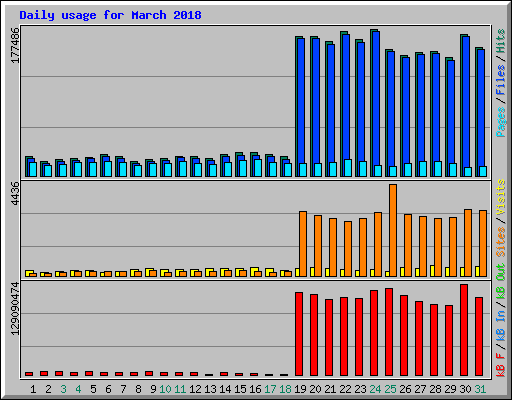Viewport: 512px width, 400px height.
Task: Click the orange sites bar for day 25
Action: click(393, 230)
